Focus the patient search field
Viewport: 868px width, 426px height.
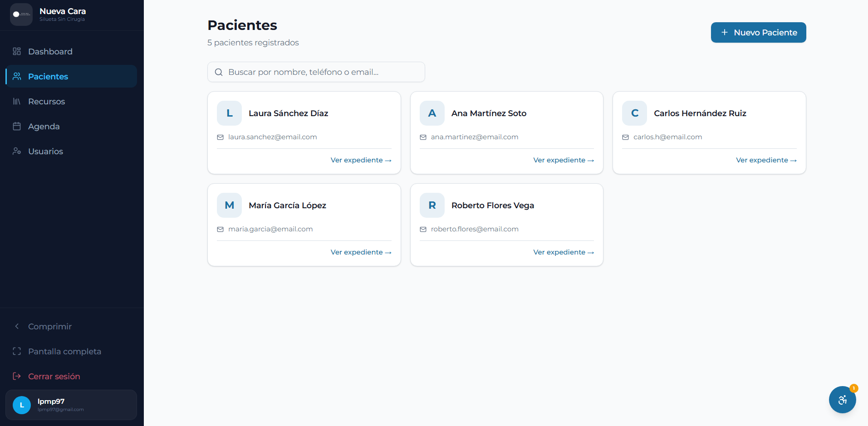(x=316, y=72)
